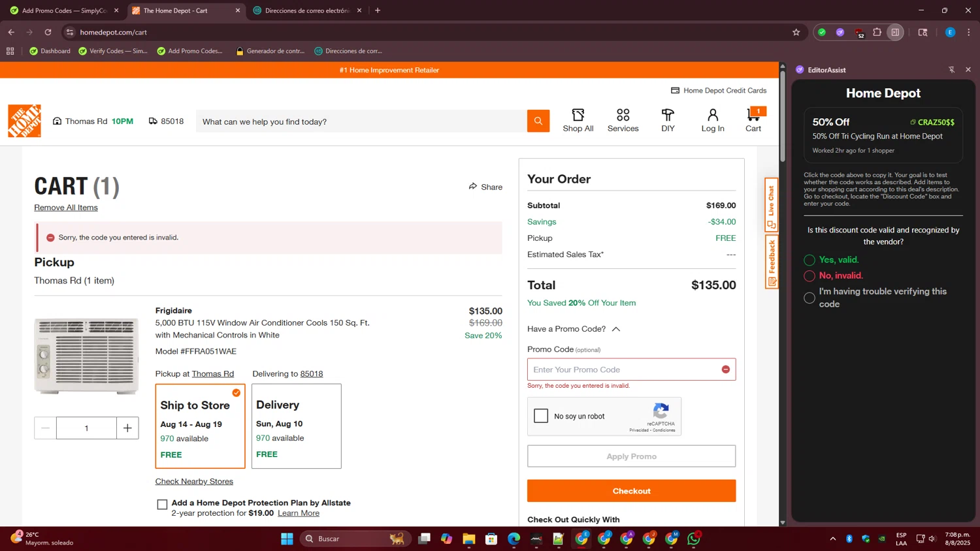Click the Share arrow icon

[x=473, y=187]
